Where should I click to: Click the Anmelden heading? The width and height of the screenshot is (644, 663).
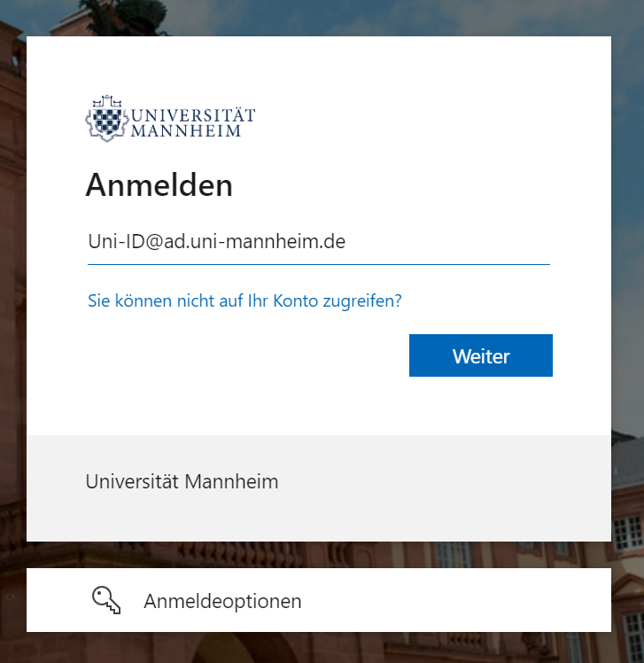159,185
